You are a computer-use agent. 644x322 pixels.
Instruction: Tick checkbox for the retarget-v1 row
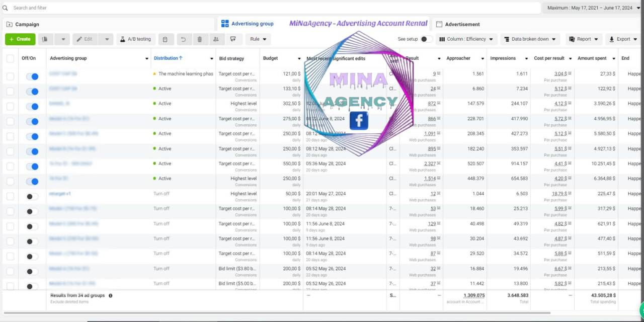(10, 197)
